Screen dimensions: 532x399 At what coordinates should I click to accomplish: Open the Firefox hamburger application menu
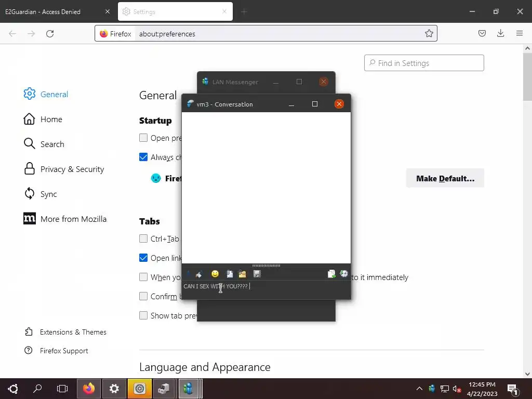[x=519, y=33]
